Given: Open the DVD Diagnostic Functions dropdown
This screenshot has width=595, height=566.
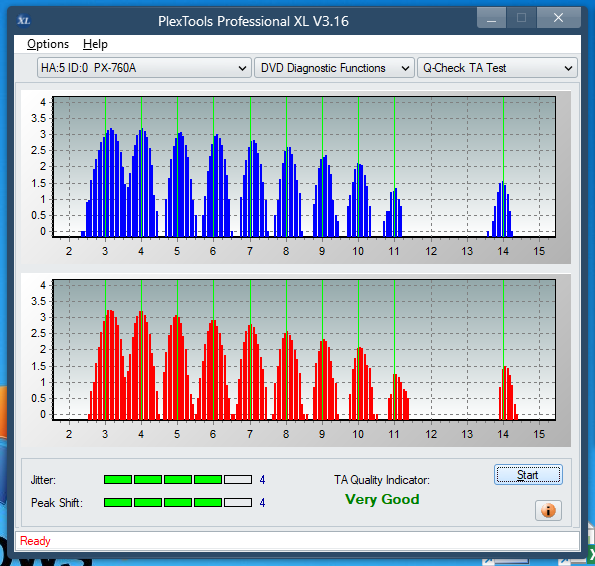Looking at the screenshot, I should tap(334, 68).
